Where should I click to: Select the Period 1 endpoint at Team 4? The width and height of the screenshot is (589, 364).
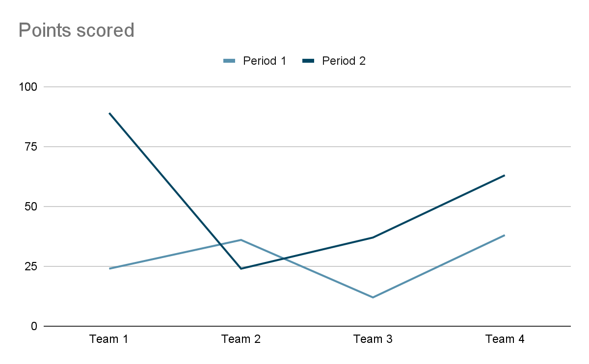505,235
